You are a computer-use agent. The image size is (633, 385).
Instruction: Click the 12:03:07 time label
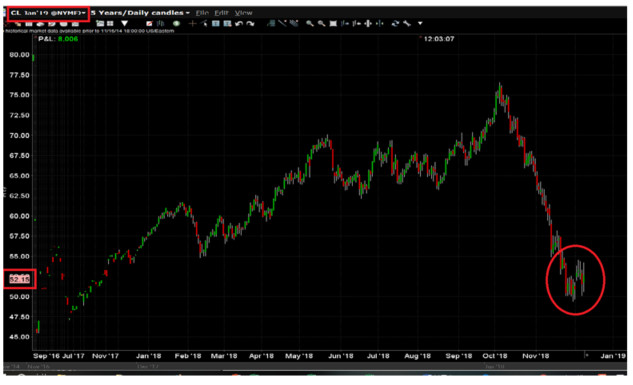439,39
